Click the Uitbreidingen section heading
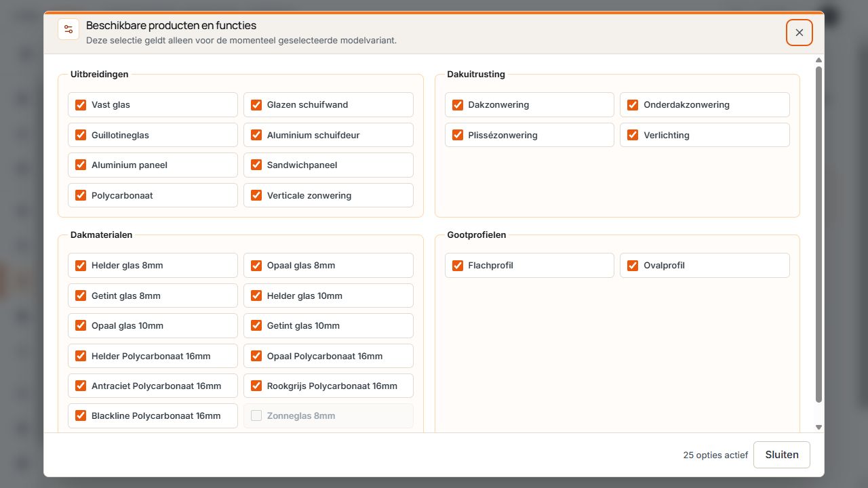Screen dimensions: 868x488 pyautogui.click(x=100, y=75)
